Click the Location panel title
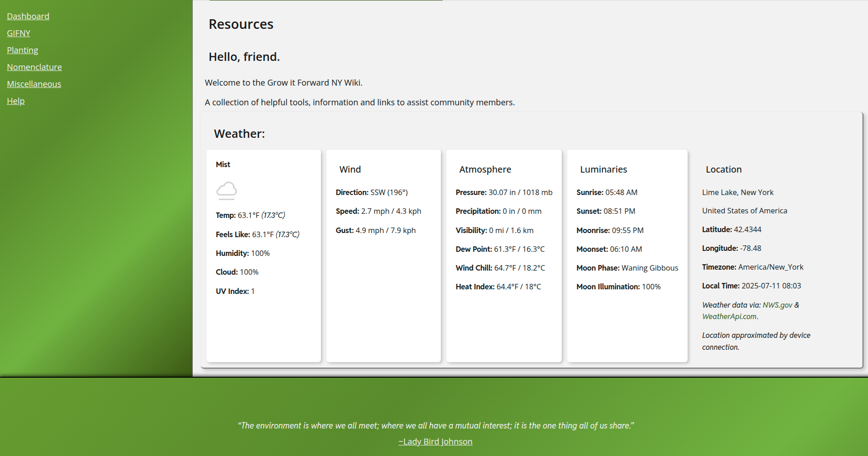 723,169
